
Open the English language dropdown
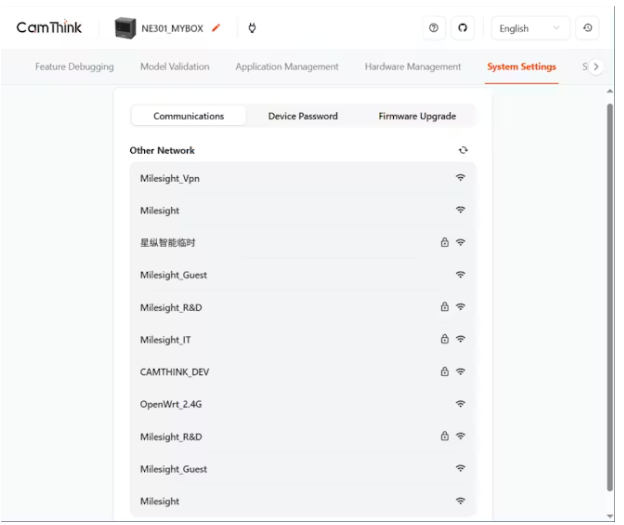pos(530,28)
